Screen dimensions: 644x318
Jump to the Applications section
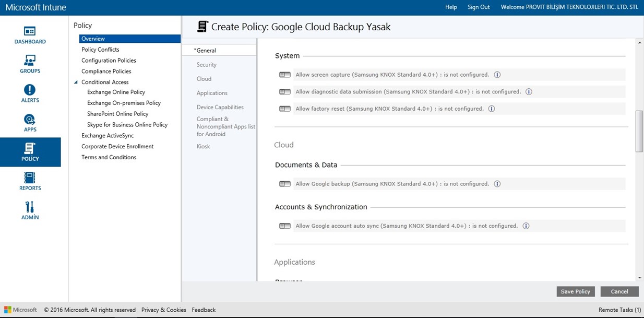click(x=212, y=93)
